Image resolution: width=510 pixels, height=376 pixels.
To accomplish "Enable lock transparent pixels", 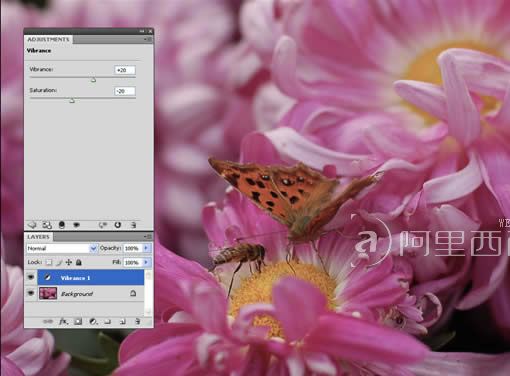I will pos(49,262).
